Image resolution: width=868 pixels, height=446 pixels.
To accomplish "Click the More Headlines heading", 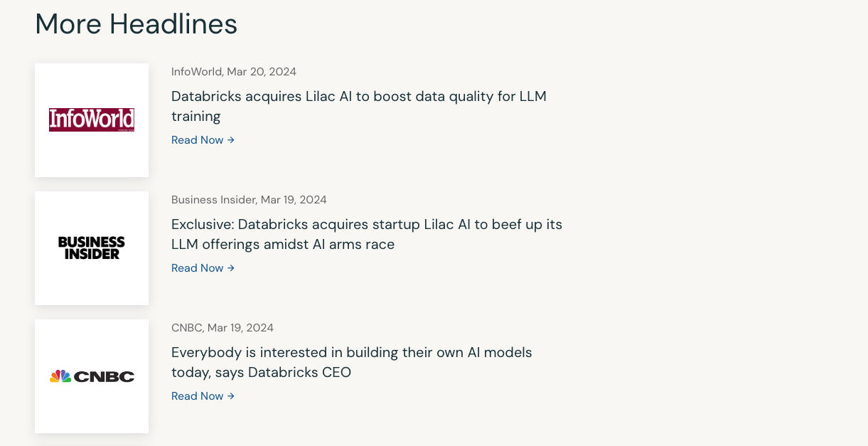I will [136, 24].
